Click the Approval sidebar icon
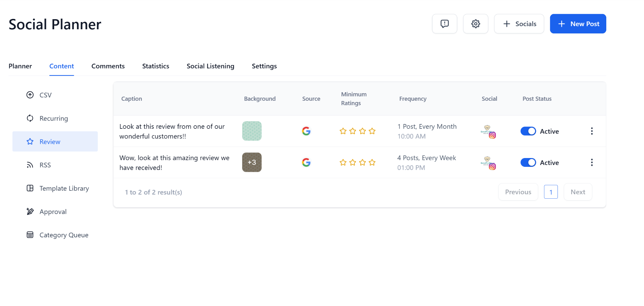Screen dimensions: 644x306 (30, 211)
